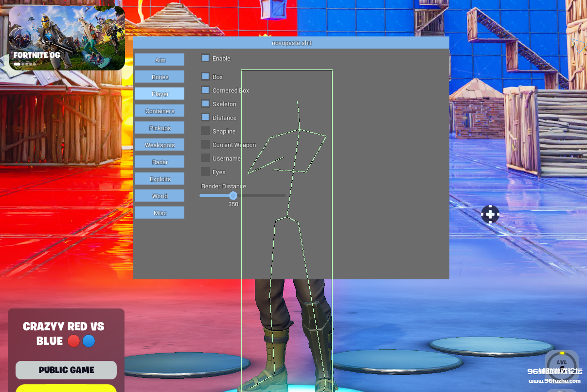The image size is (587, 392).
Task: Click the Public Game button
Action: (66, 370)
